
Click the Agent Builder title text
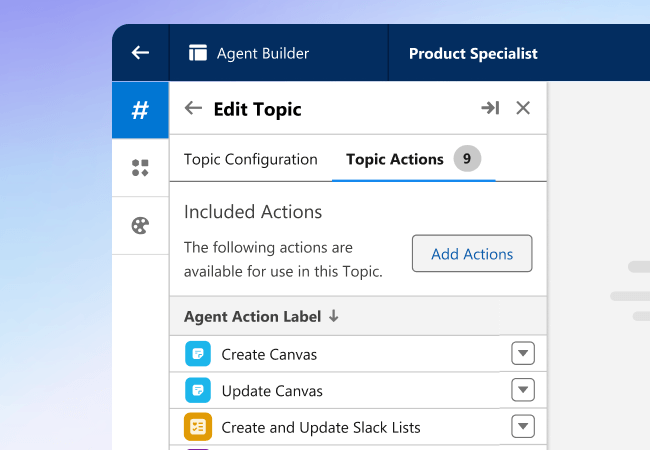263,53
